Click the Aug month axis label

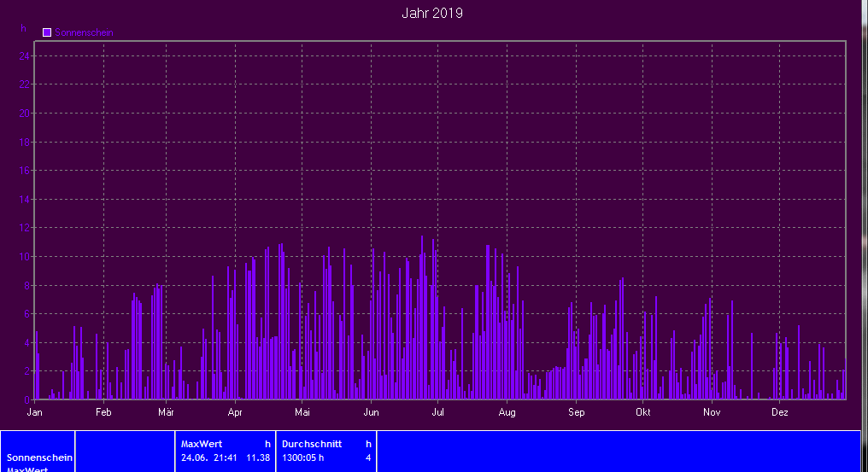pos(507,413)
